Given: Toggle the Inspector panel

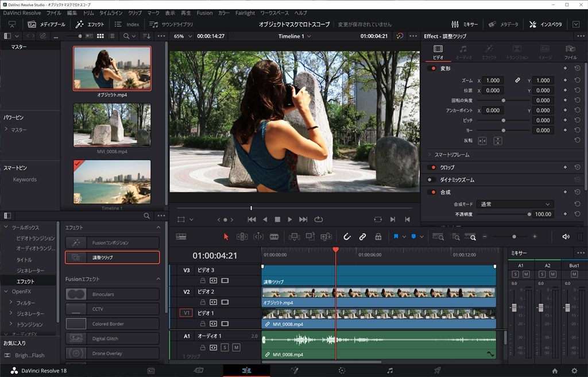Looking at the screenshot, I should click(546, 24).
